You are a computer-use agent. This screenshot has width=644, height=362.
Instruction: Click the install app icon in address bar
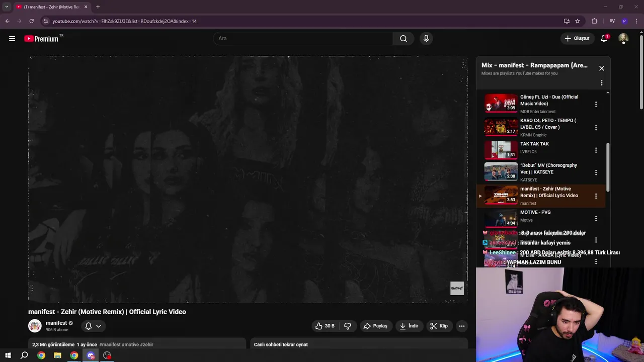click(x=567, y=21)
